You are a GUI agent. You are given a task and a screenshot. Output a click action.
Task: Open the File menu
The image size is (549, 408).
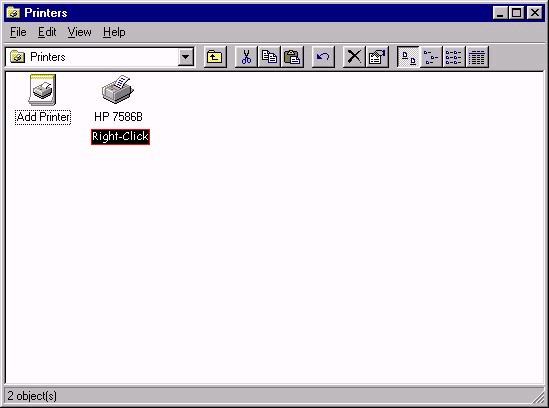point(18,32)
